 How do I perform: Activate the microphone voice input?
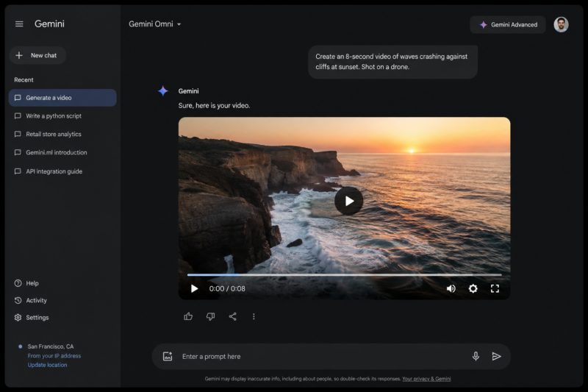tap(476, 357)
